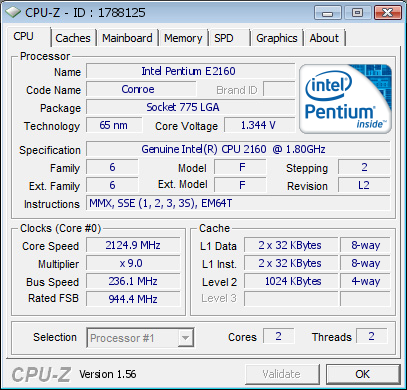The image size is (407, 390).
Task: Click the Selection label
Action: pyautogui.click(x=55, y=337)
